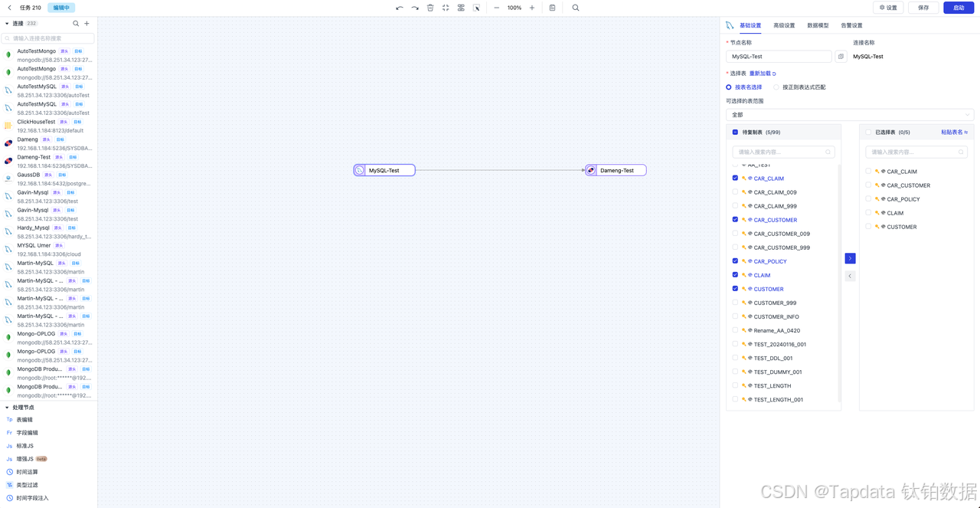Toggle the 待复制表 select-all checkbox
The width and height of the screenshot is (980, 508).
[735, 132]
